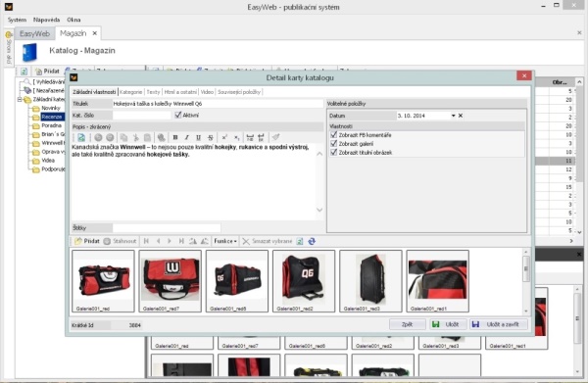
Task: Click the green refresh icon in the main Katalog toolbar
Action: click(24, 72)
